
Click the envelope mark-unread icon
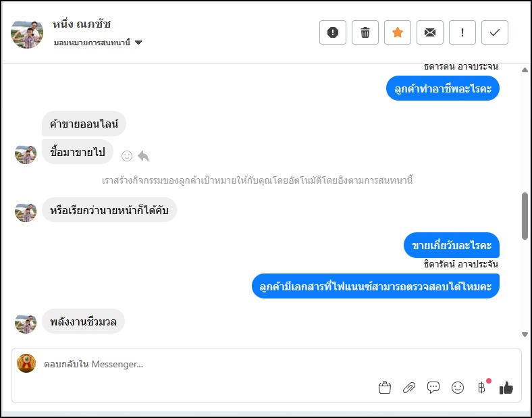(430, 32)
